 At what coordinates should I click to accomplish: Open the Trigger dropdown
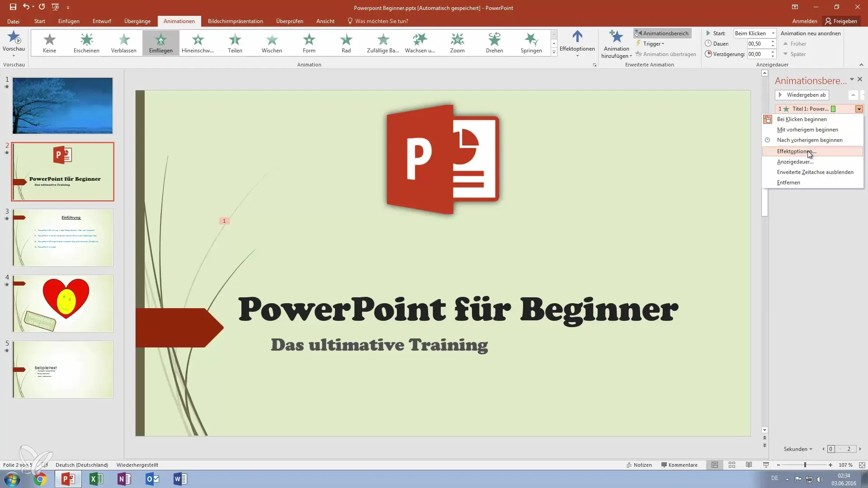click(x=650, y=43)
